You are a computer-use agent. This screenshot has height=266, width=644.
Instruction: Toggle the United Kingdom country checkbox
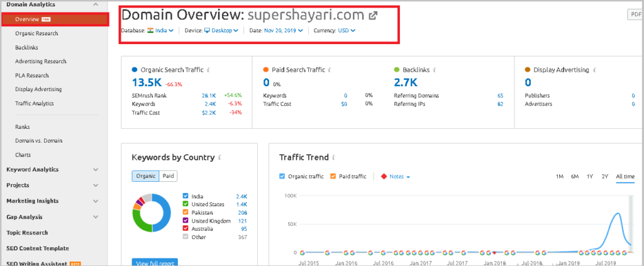[x=186, y=221]
